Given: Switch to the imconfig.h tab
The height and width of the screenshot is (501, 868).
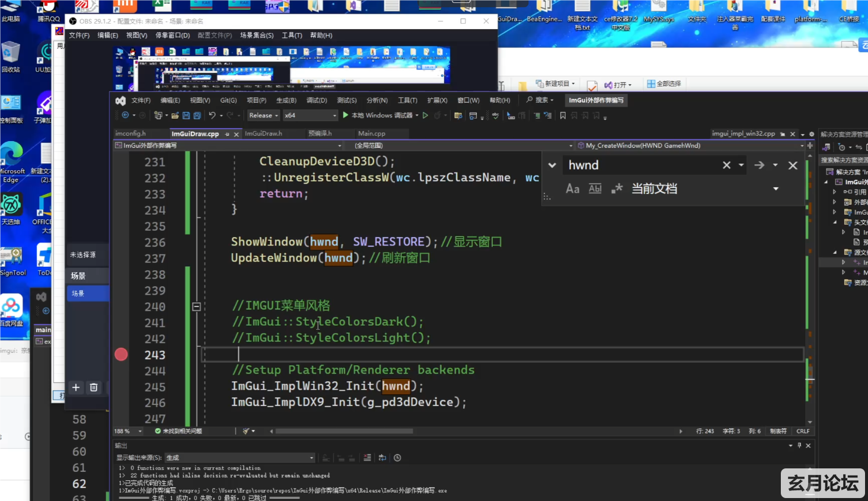Looking at the screenshot, I should 130,134.
